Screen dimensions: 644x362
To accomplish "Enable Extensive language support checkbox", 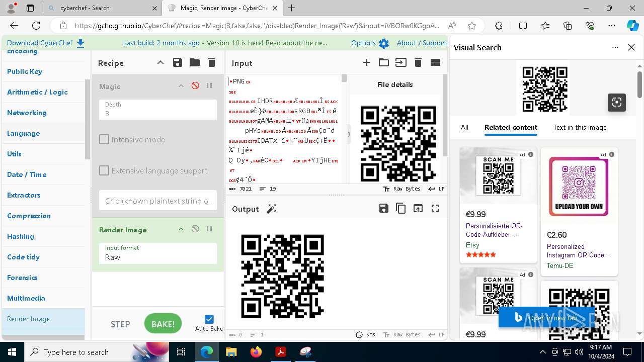I will (104, 170).
